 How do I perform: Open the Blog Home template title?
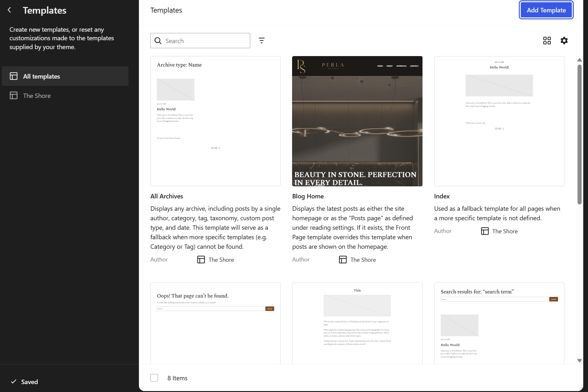308,196
